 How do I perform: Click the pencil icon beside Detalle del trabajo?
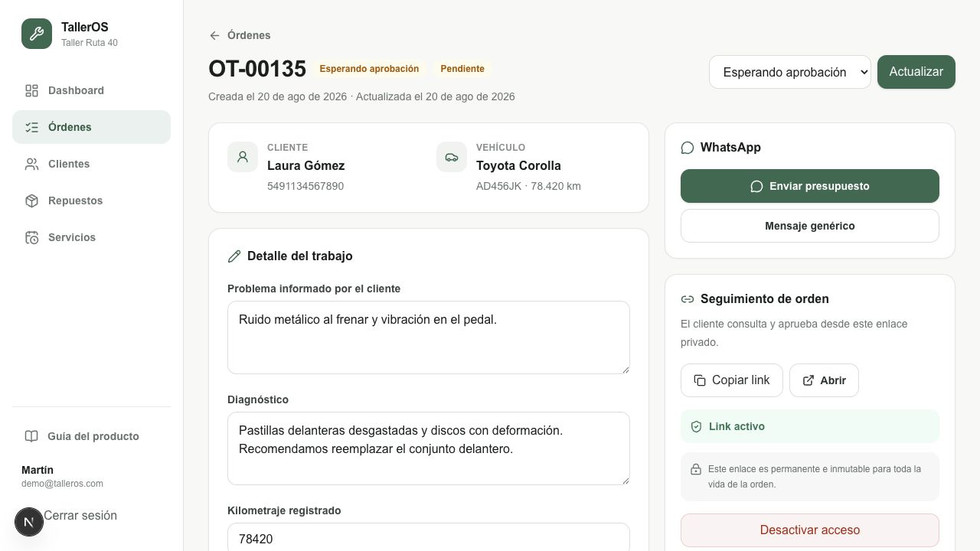pos(234,256)
